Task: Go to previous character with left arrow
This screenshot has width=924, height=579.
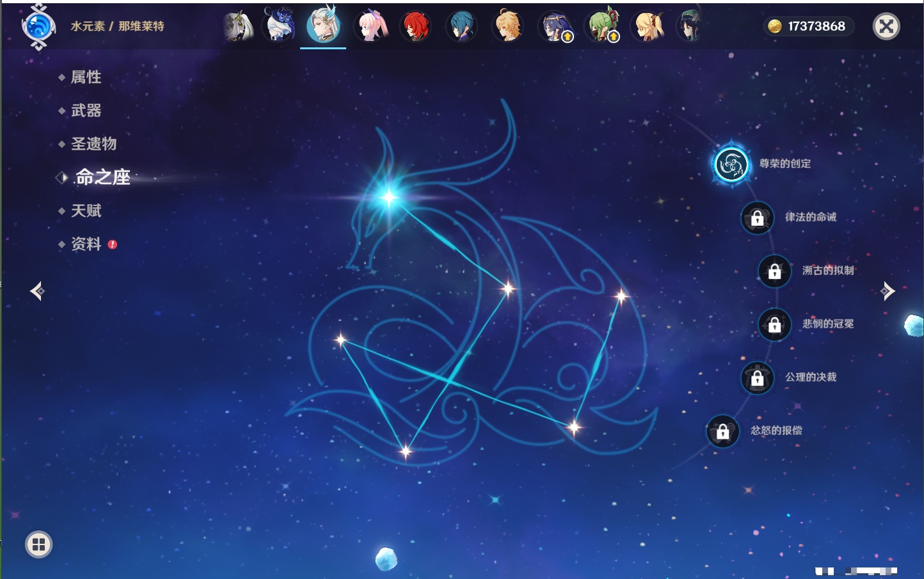Action: click(x=37, y=291)
